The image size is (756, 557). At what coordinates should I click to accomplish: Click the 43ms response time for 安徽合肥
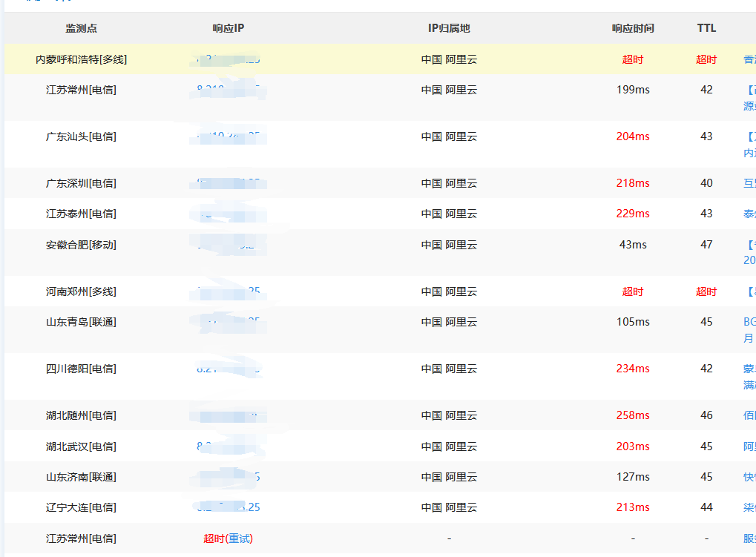[633, 245]
